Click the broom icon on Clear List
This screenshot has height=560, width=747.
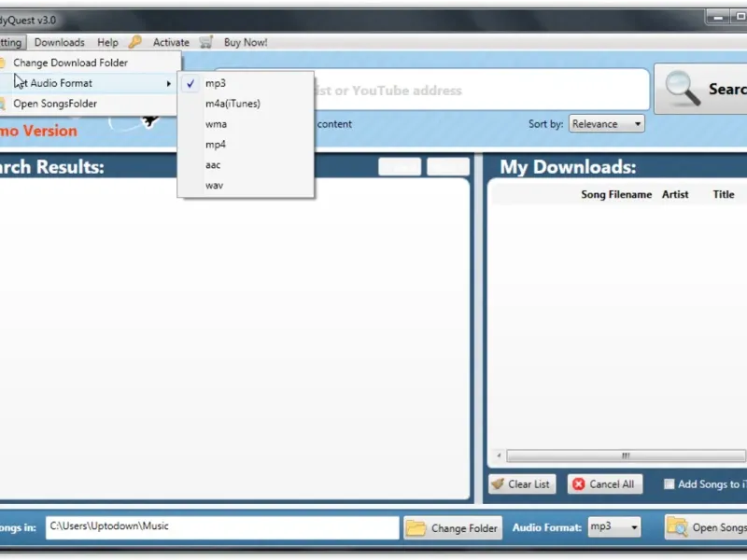498,483
